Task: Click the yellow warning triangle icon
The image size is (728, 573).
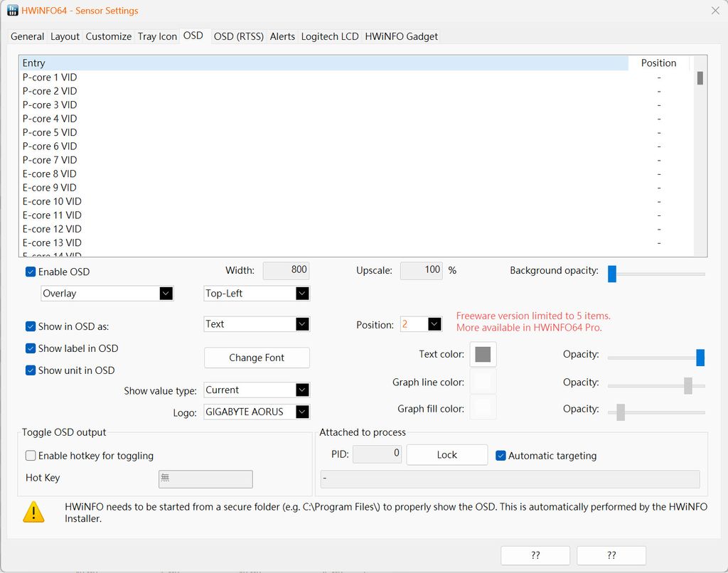Action: click(33, 512)
